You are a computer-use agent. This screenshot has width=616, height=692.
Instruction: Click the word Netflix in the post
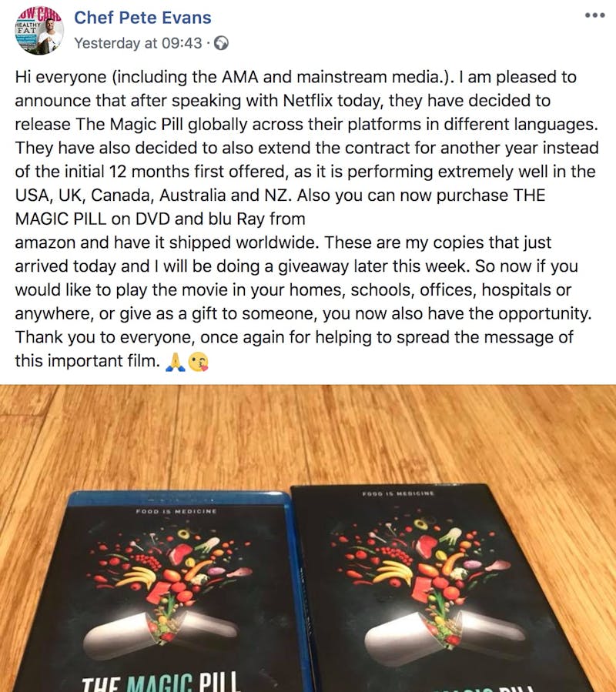[307, 100]
